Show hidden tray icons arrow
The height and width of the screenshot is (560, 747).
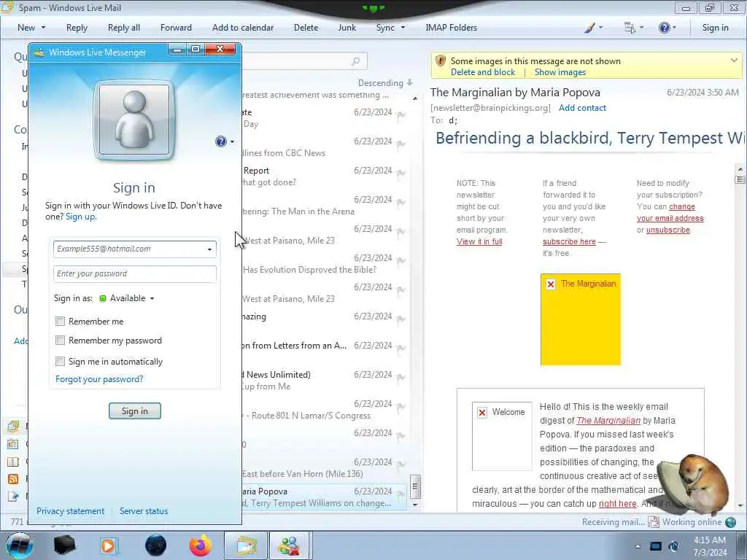coord(638,546)
